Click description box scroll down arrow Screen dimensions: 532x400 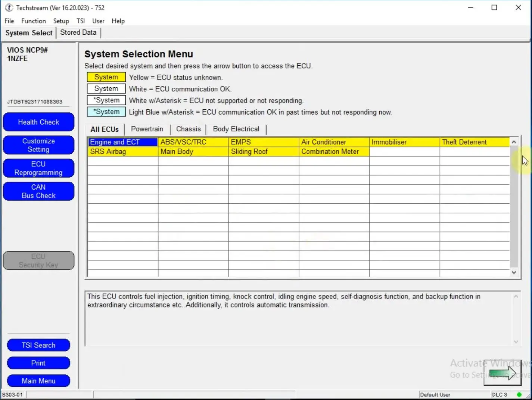(516, 341)
